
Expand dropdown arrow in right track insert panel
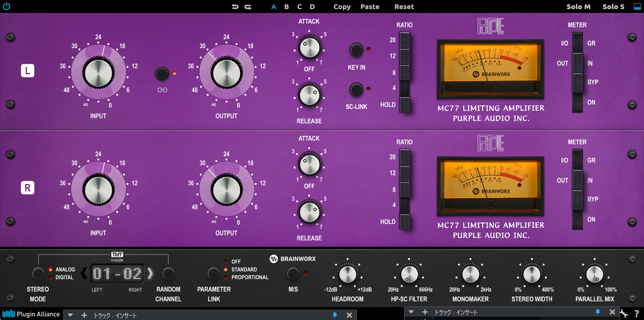coord(411,311)
